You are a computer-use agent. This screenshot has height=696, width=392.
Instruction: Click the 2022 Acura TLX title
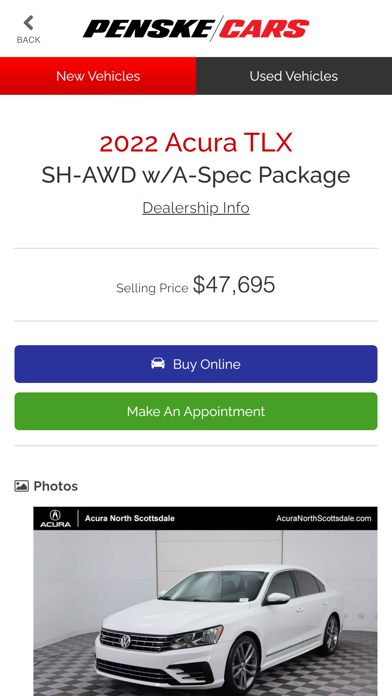(x=196, y=143)
